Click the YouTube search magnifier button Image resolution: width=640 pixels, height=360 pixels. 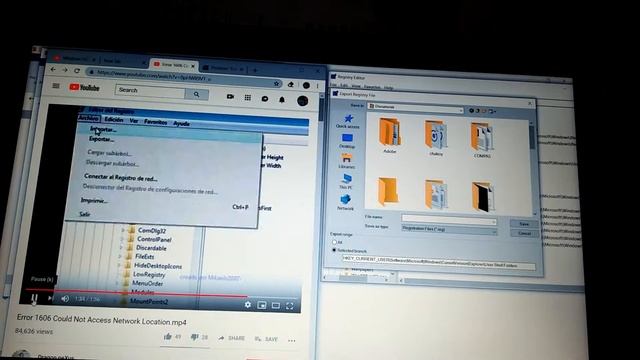(197, 94)
